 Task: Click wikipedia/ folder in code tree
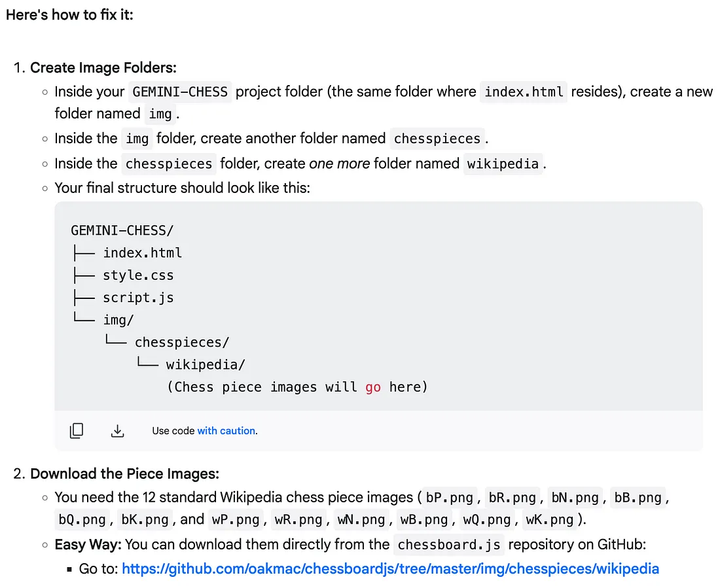click(206, 365)
